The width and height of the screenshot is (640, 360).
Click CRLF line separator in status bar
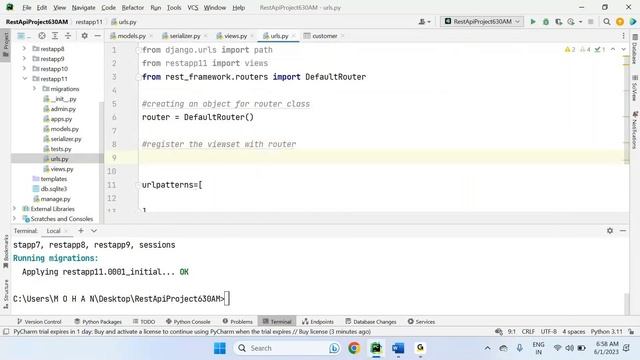click(528, 332)
